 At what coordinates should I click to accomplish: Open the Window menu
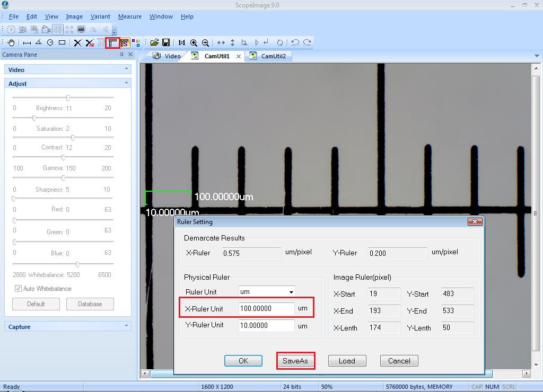coord(161,16)
